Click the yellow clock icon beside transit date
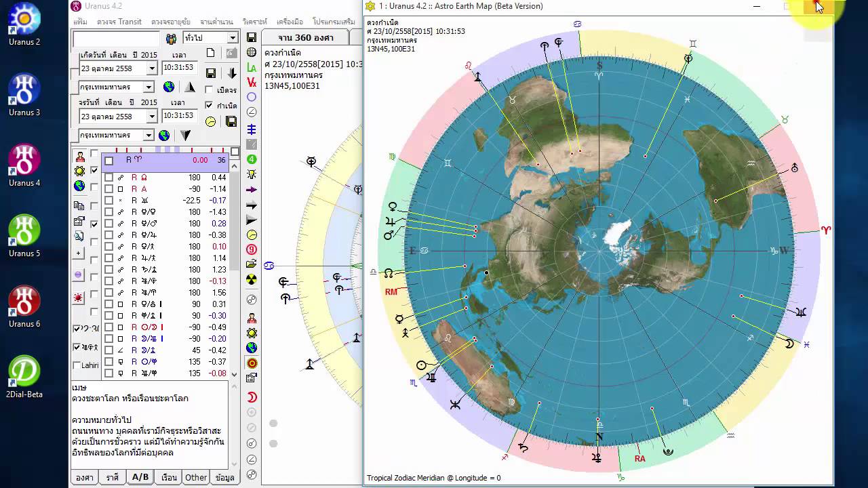868x488 pixels. pyautogui.click(x=210, y=122)
